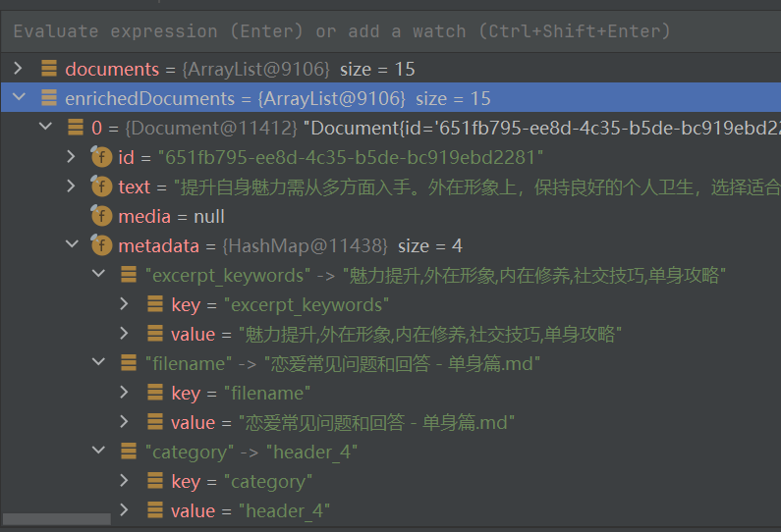Image resolution: width=781 pixels, height=532 pixels.
Task: Collapse the "excerpt_keywords" map entry
Action: click(98, 274)
